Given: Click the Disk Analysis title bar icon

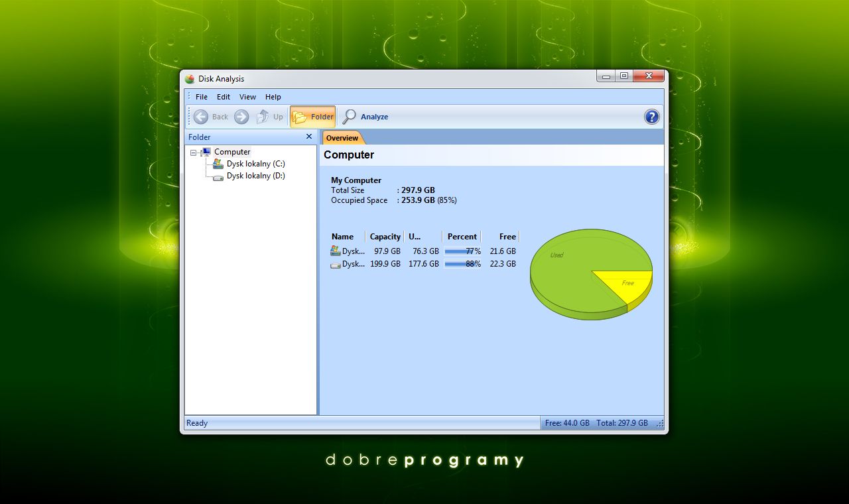Looking at the screenshot, I should [x=190, y=79].
